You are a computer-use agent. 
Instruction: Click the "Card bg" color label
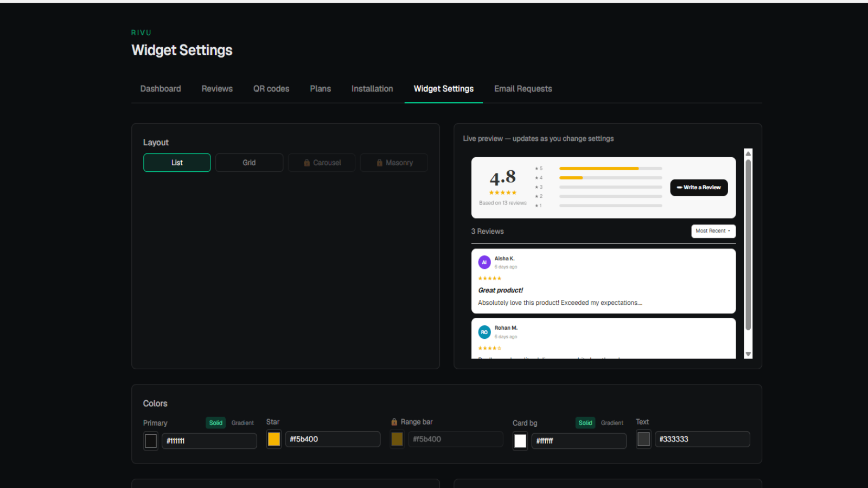pos(525,423)
